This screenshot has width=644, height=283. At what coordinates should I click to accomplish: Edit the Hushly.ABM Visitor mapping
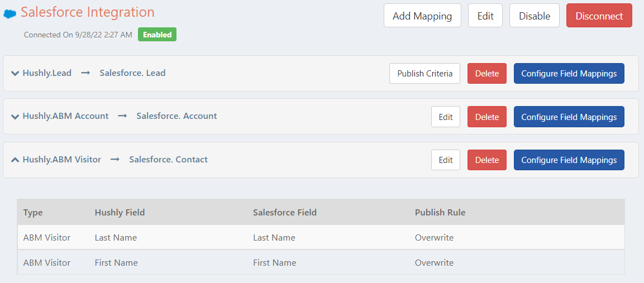(x=446, y=160)
